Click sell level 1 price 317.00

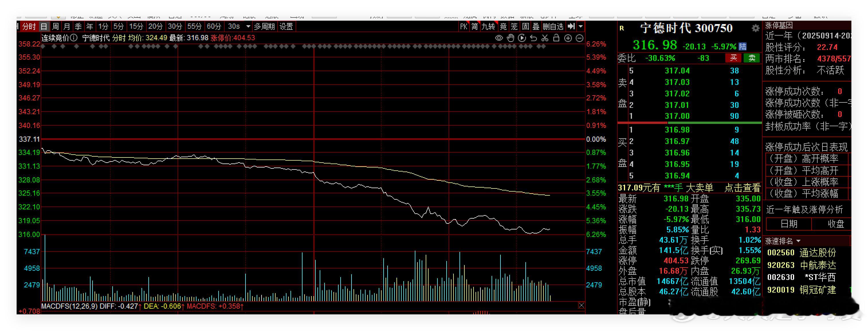pyautogui.click(x=677, y=116)
